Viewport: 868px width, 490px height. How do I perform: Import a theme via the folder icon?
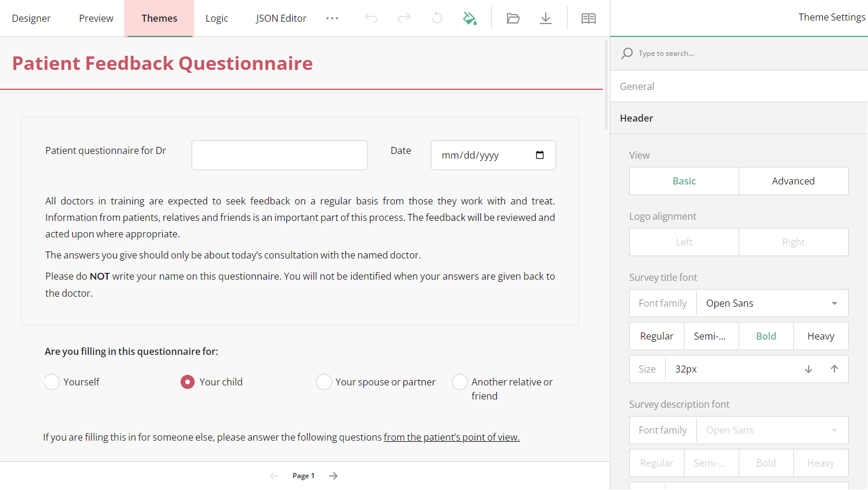(513, 18)
